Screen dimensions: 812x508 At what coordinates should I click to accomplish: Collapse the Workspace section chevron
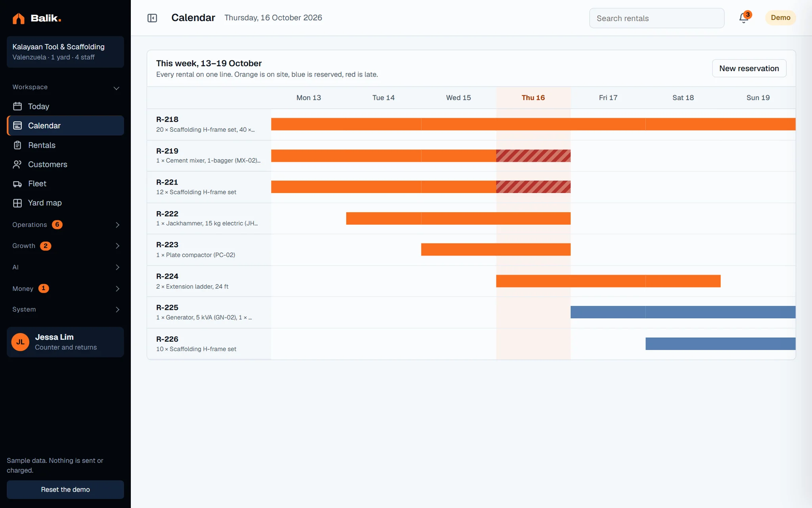(x=117, y=88)
